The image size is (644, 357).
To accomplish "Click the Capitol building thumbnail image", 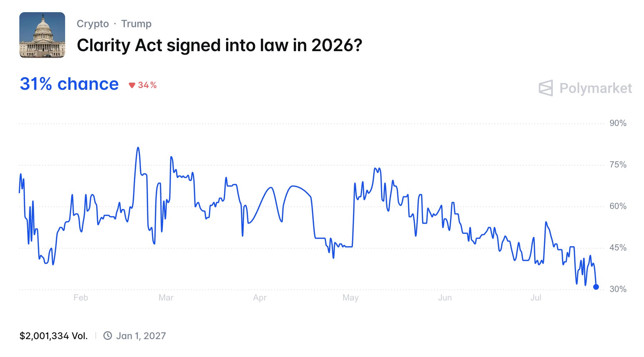I will coord(42,35).
